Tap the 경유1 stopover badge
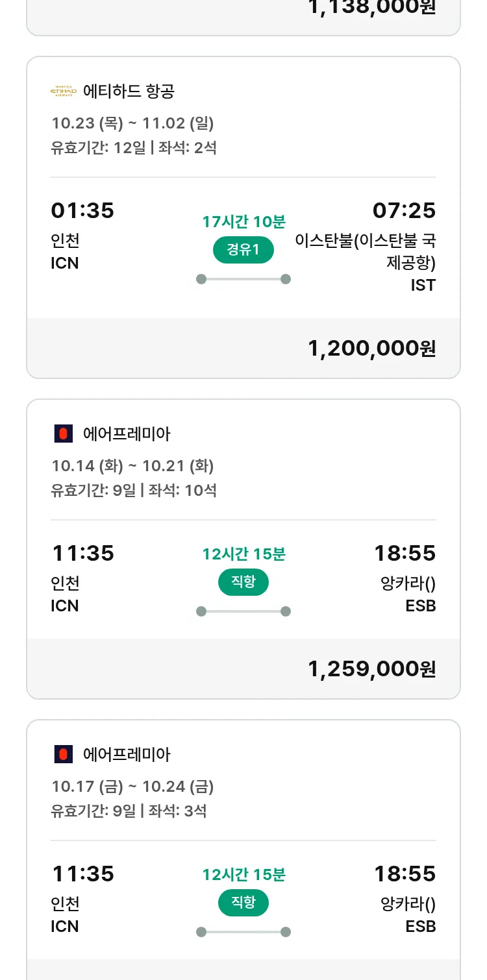 coord(243,250)
